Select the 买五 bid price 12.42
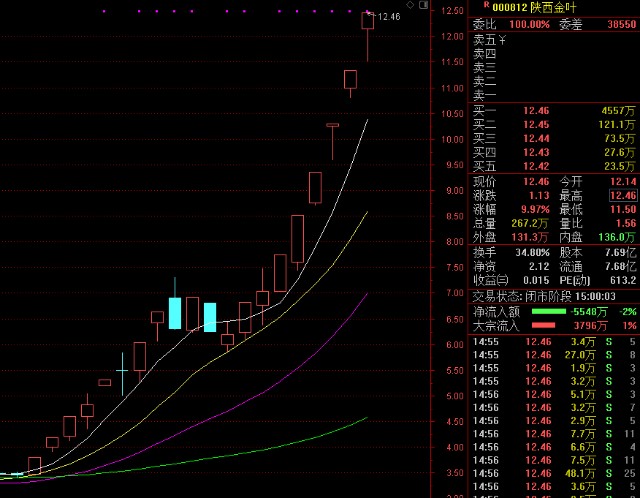 click(x=536, y=165)
